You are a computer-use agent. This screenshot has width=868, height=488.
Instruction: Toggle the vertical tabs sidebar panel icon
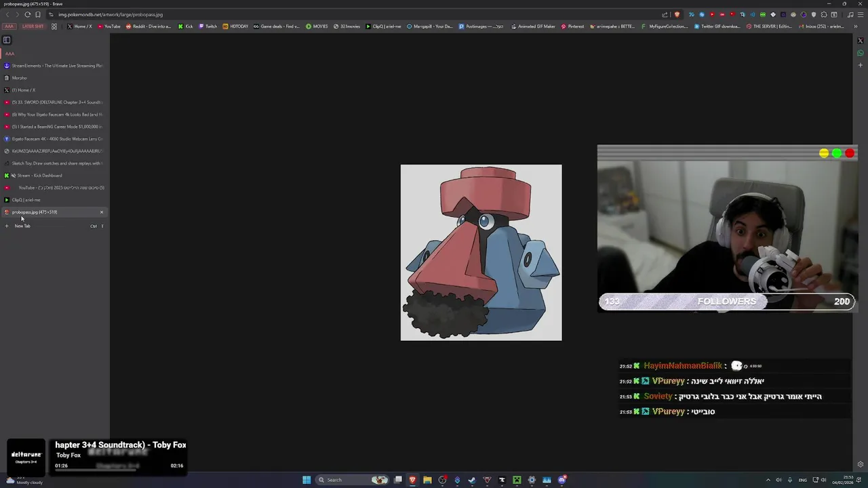pyautogui.click(x=7, y=40)
